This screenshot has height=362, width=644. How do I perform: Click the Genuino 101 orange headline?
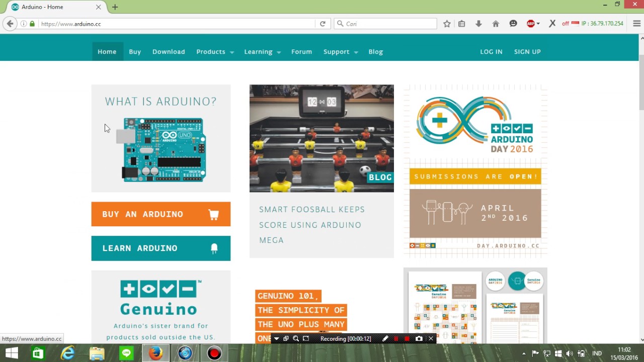[x=301, y=317]
